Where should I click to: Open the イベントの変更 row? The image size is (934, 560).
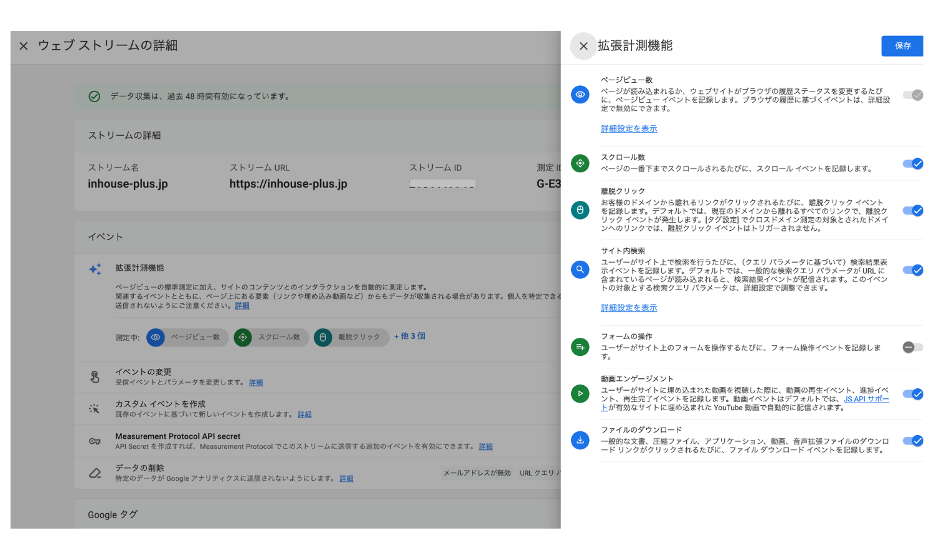point(318,377)
